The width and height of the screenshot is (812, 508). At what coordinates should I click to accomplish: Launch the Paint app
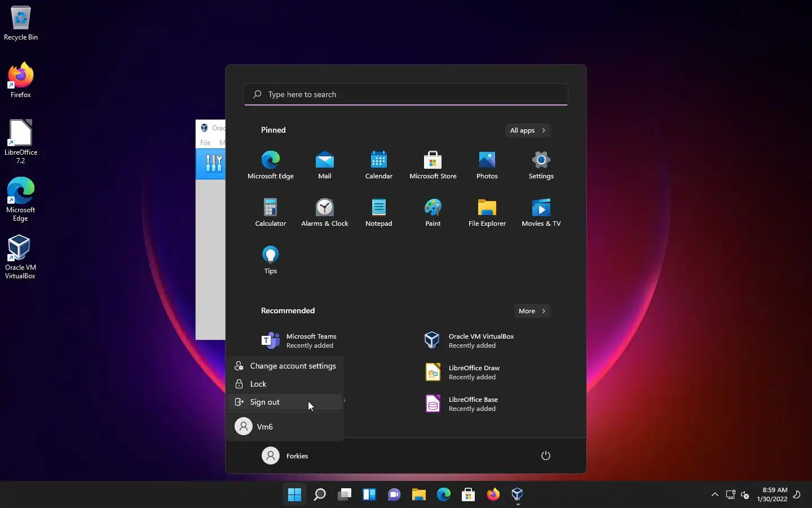click(433, 212)
